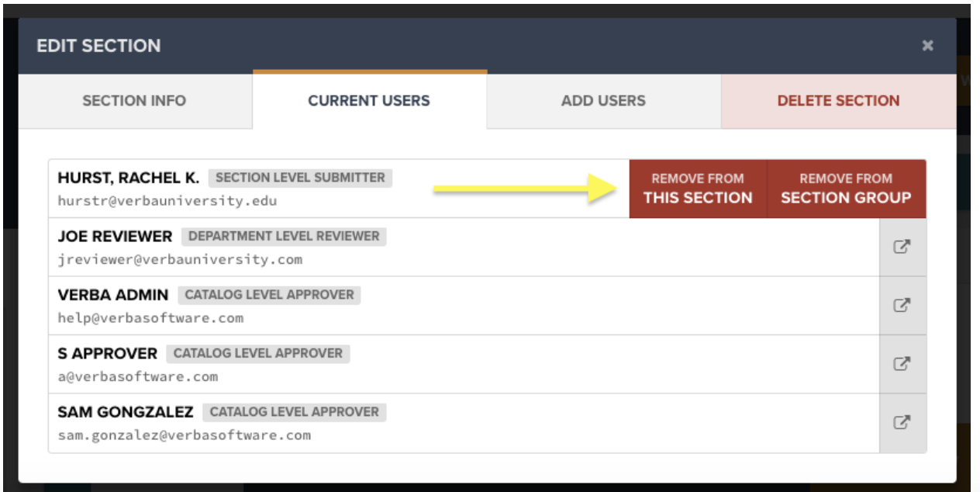Click Remove From This Section button
This screenshot has height=492, width=980.
(x=698, y=189)
